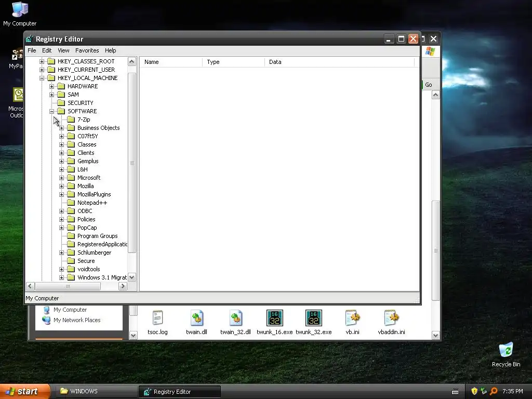Select the SECURITY folder icon
532x399 pixels.
(61, 103)
